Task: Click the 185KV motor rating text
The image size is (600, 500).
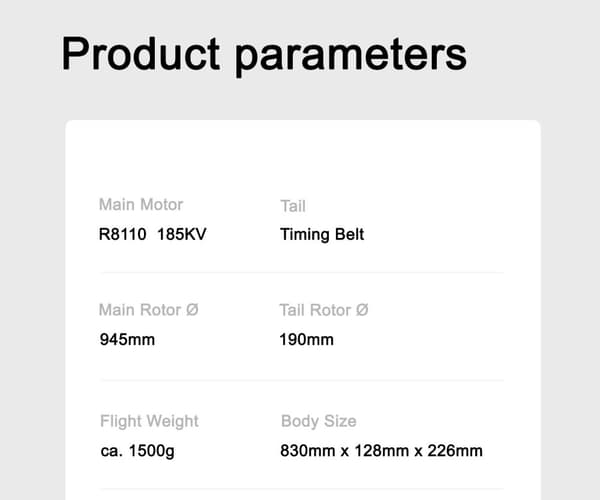Action: point(182,234)
